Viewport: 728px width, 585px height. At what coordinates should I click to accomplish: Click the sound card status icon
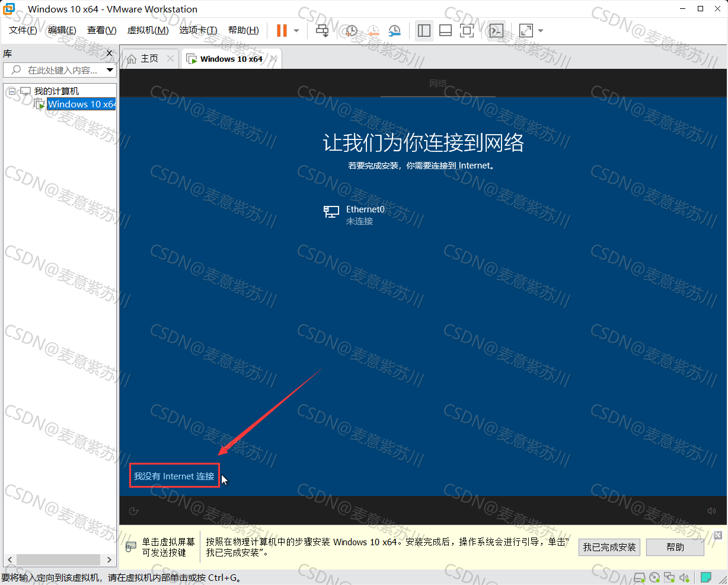pyautogui.click(x=685, y=577)
